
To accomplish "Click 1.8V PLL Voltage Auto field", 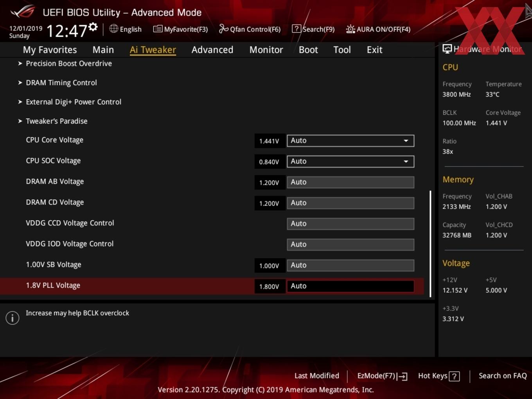I will tap(350, 286).
